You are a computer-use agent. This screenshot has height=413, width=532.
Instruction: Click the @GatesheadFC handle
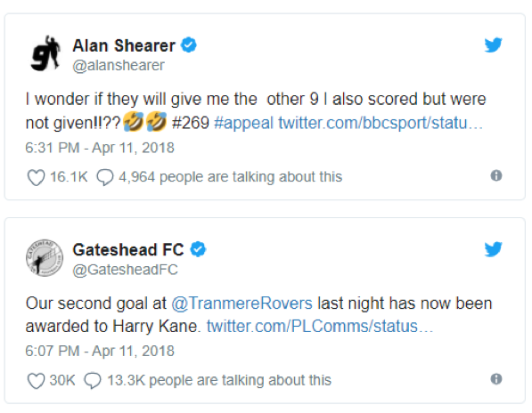(125, 270)
